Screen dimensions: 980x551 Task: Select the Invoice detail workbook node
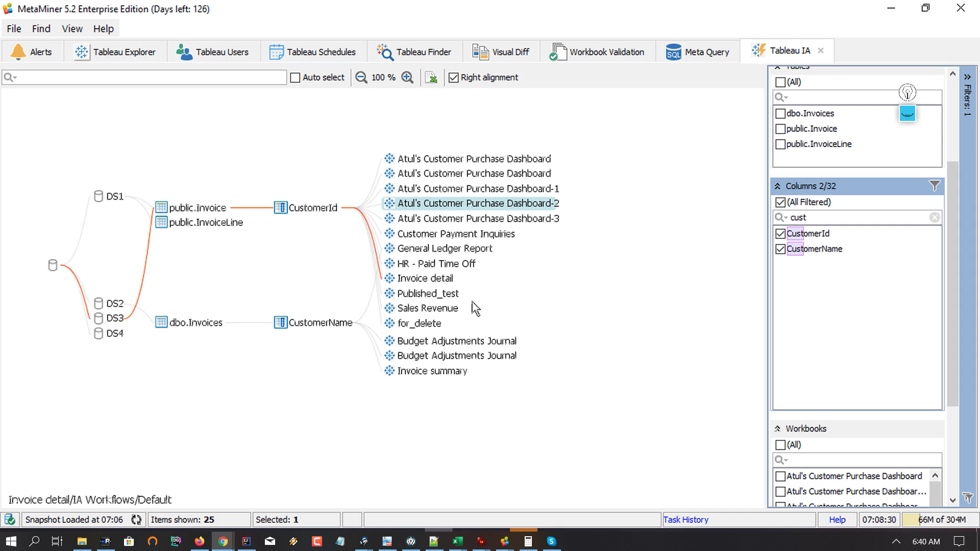tap(419, 279)
